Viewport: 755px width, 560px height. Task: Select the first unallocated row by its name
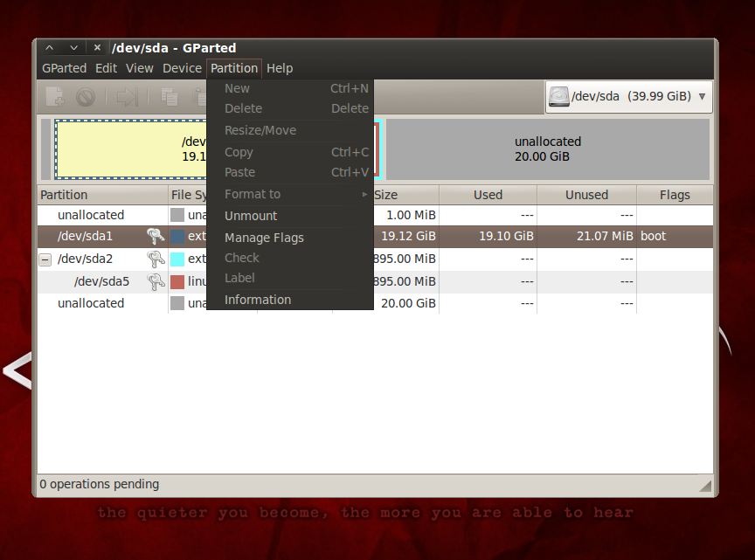coord(91,215)
